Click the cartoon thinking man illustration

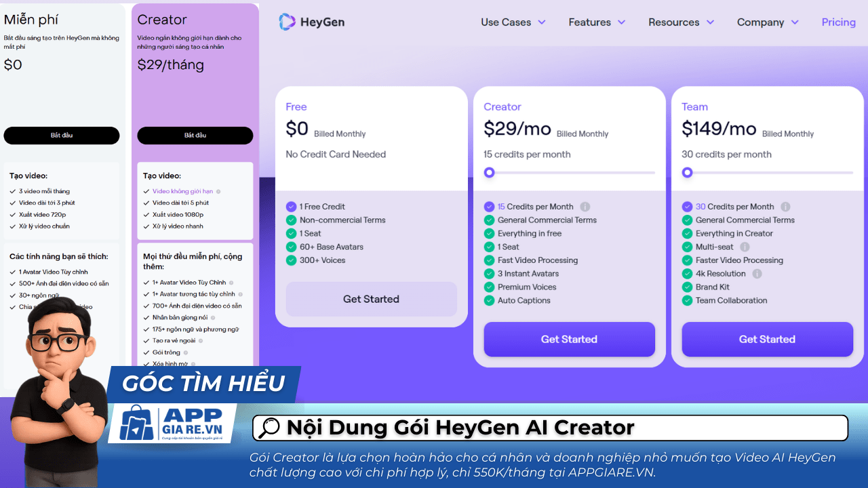coord(58,393)
